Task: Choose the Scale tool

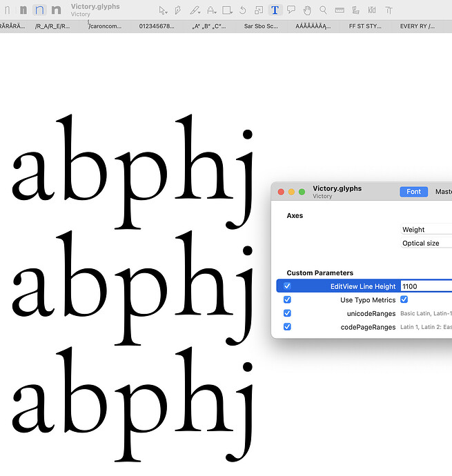Action: pyautogui.click(x=259, y=10)
